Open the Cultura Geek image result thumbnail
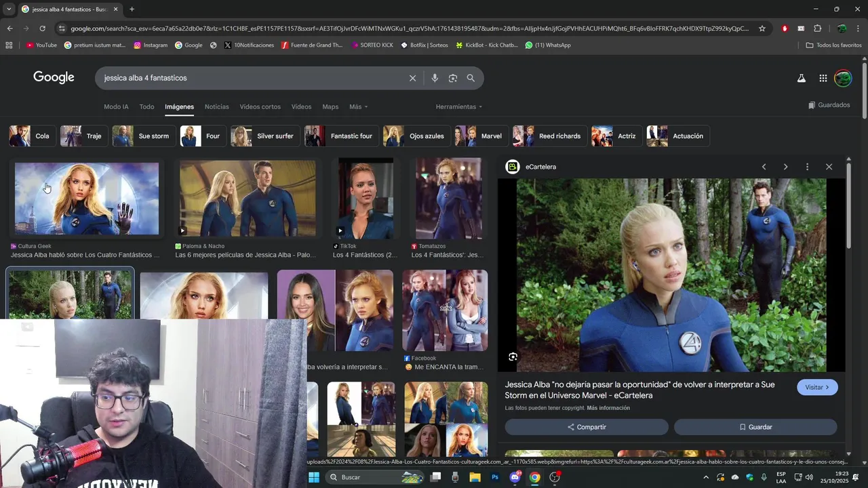The height and width of the screenshot is (488, 868). pos(87,199)
